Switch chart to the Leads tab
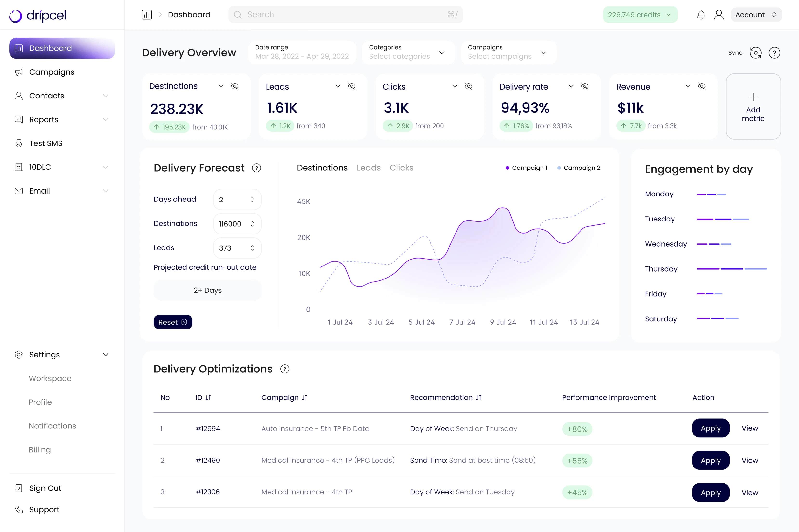Image resolution: width=799 pixels, height=532 pixels. pyautogui.click(x=369, y=168)
